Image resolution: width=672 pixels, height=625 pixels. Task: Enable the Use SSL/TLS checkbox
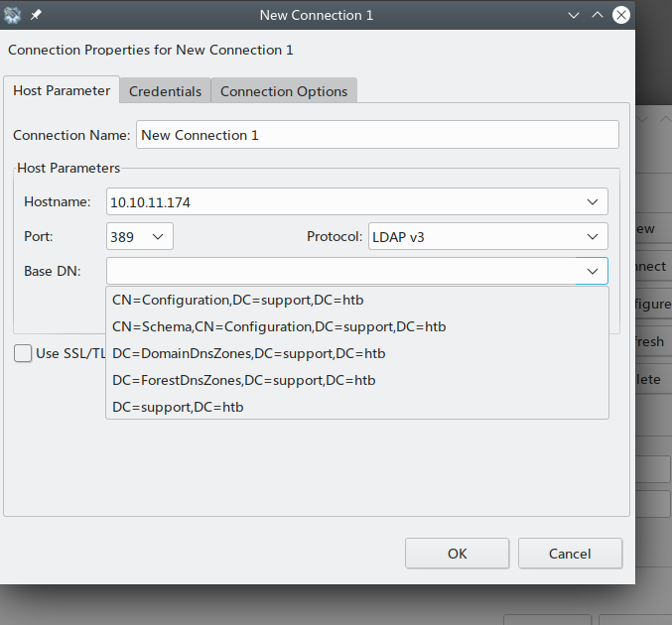click(23, 354)
